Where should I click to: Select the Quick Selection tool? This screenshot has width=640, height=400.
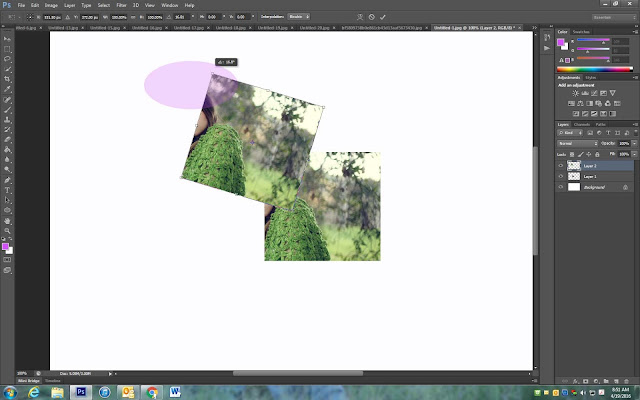coord(7,69)
